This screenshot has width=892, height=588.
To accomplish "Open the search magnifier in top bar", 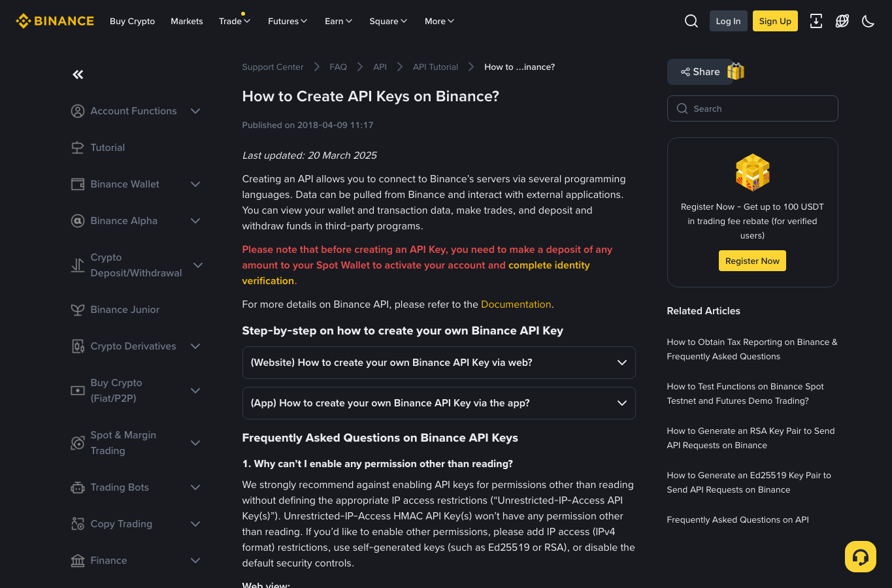I will 691,21.
